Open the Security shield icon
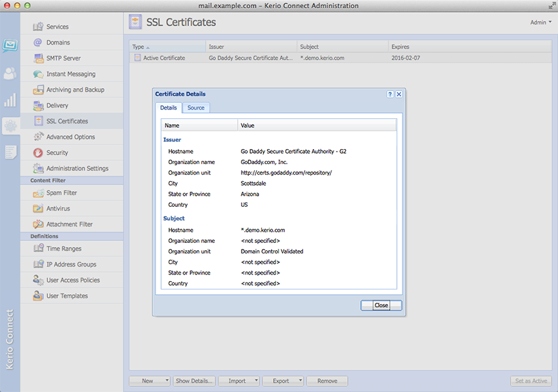558x392 pixels. [x=38, y=153]
